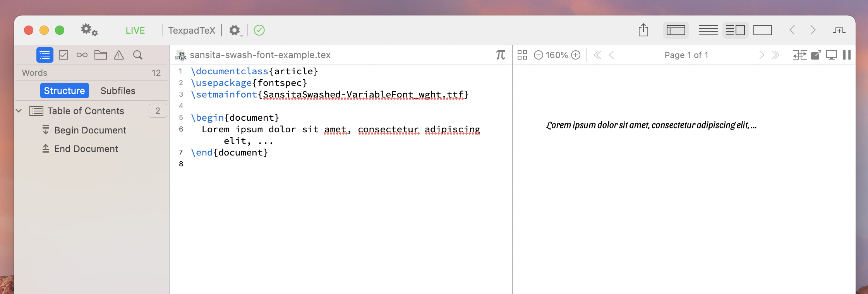Select the TexpadTeX typesetter
This screenshot has height=294, width=868.
(x=192, y=30)
